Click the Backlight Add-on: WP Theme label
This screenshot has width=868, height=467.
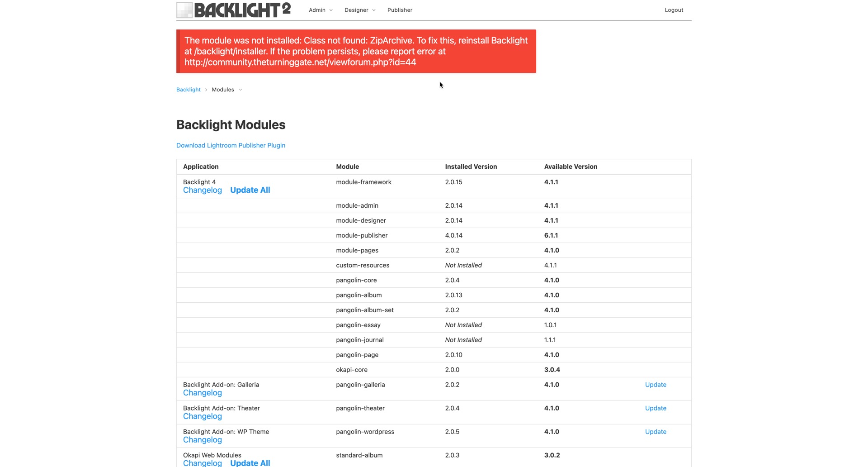[226, 432]
